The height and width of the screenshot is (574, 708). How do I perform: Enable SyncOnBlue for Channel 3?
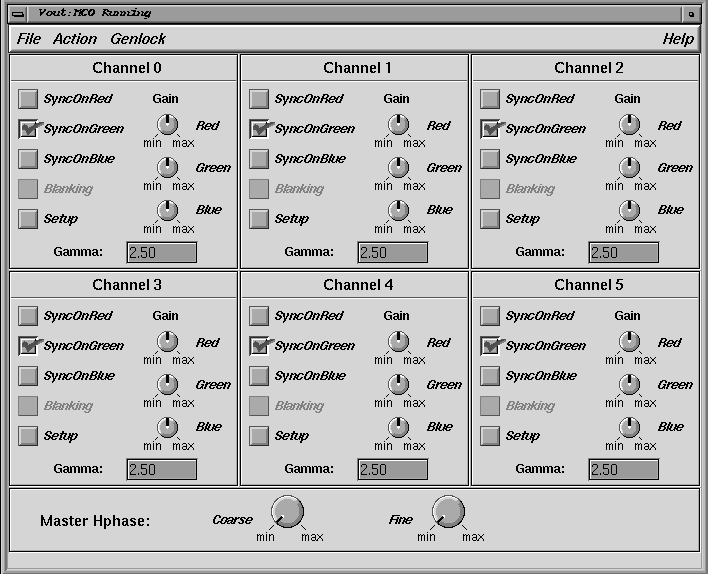28,376
